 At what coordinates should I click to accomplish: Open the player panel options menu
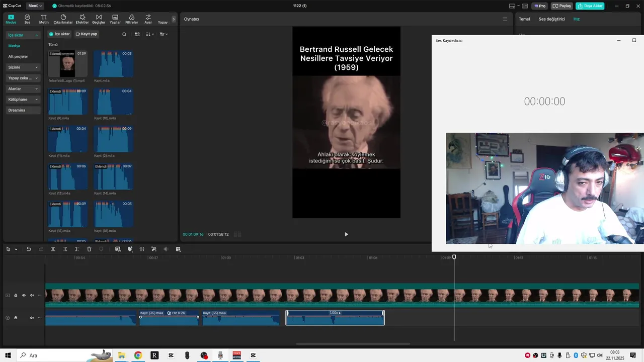tap(505, 19)
